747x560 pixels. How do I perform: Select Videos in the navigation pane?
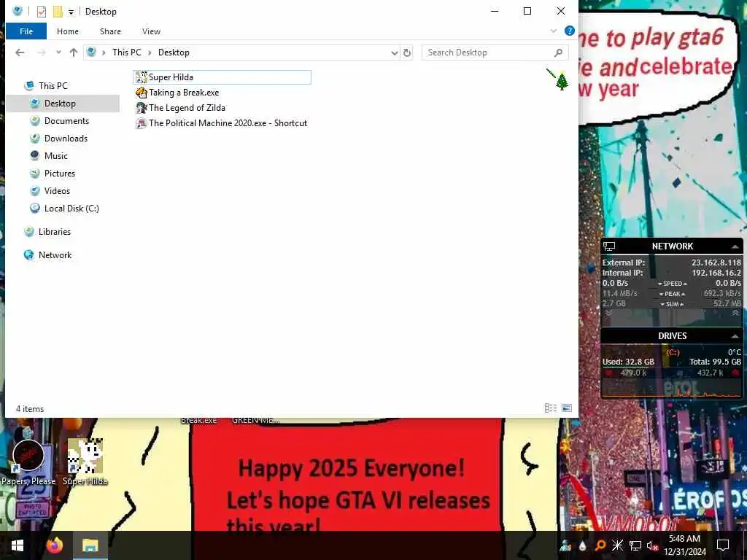pos(57,191)
